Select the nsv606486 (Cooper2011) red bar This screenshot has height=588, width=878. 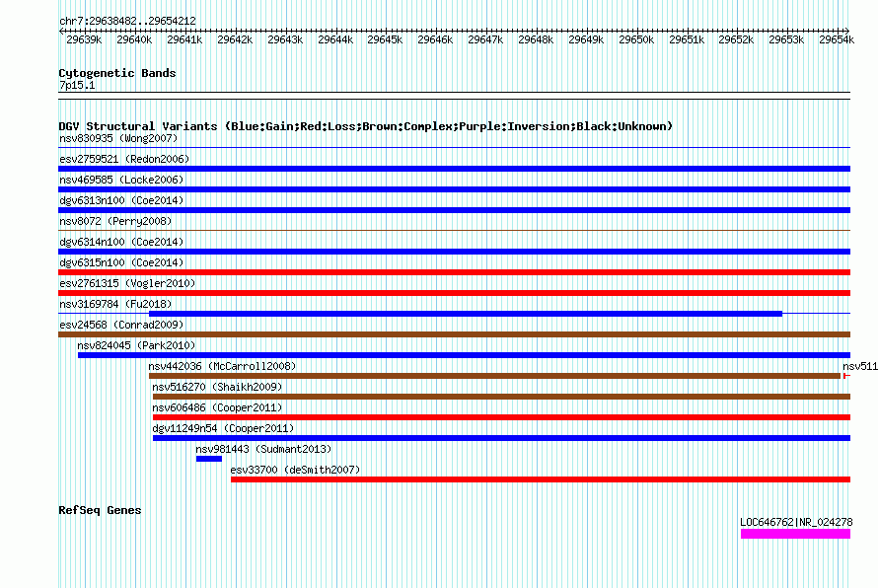point(502,417)
